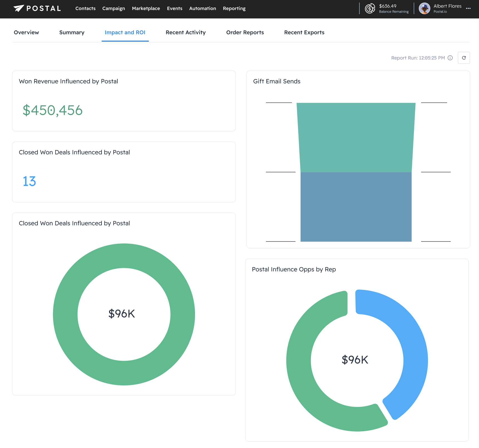
Task: Open the Campaign menu
Action: 113,8
